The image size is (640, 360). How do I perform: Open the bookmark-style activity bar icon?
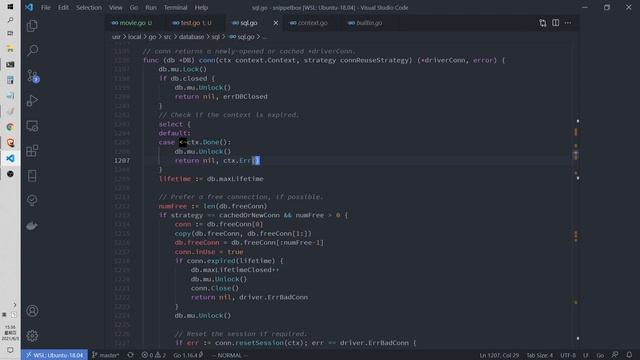[x=32, y=176]
